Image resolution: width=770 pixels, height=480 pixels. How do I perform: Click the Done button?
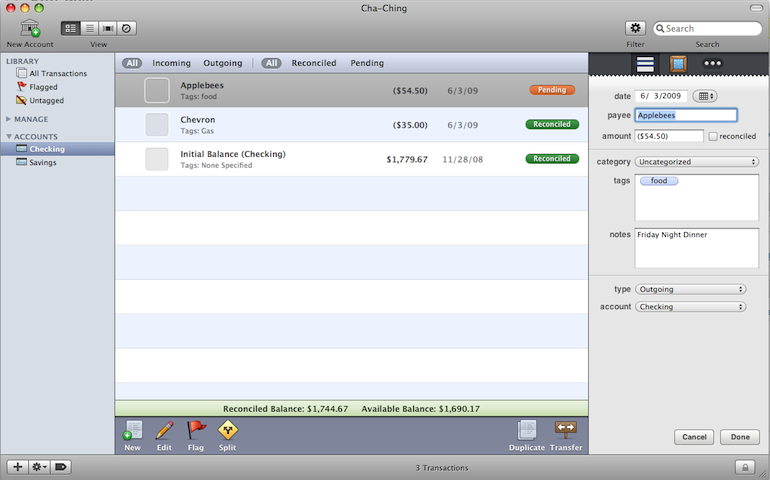740,437
